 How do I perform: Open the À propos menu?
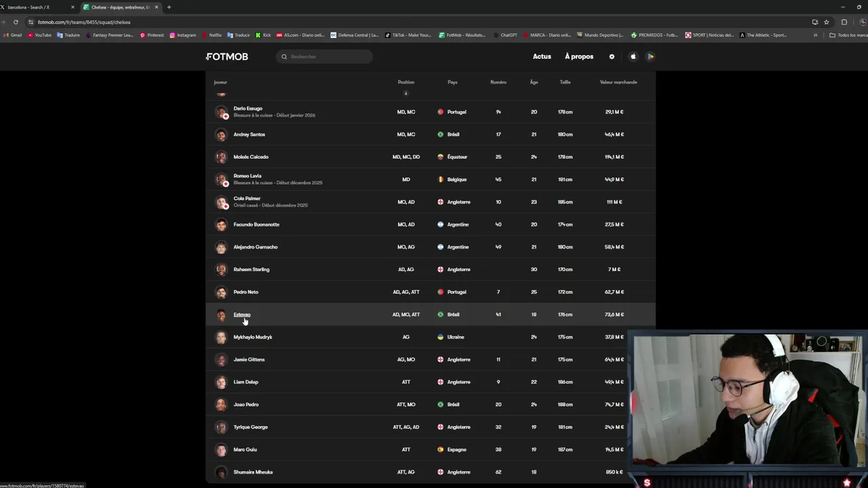point(579,56)
